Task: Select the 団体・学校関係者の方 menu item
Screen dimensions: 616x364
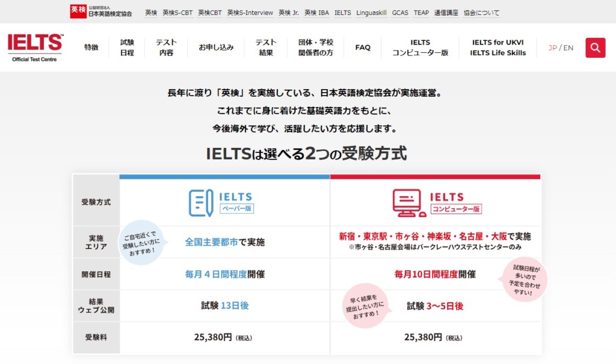Action: click(x=315, y=47)
